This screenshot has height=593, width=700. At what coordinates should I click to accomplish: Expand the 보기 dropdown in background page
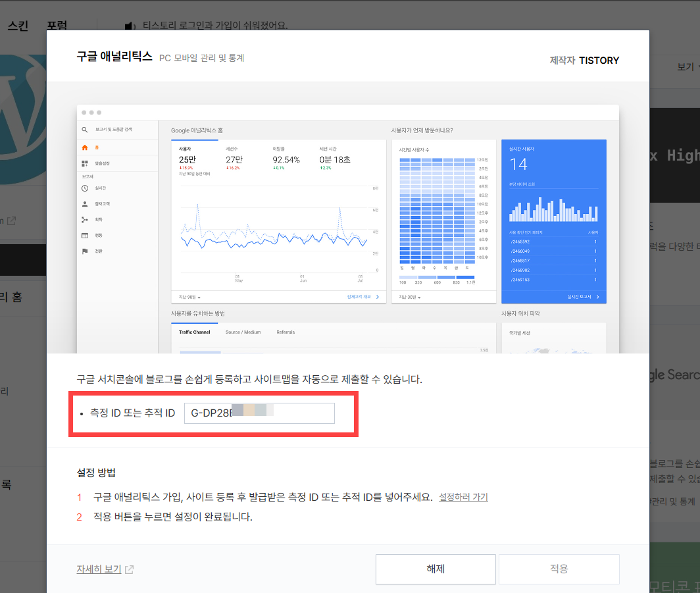(688, 67)
